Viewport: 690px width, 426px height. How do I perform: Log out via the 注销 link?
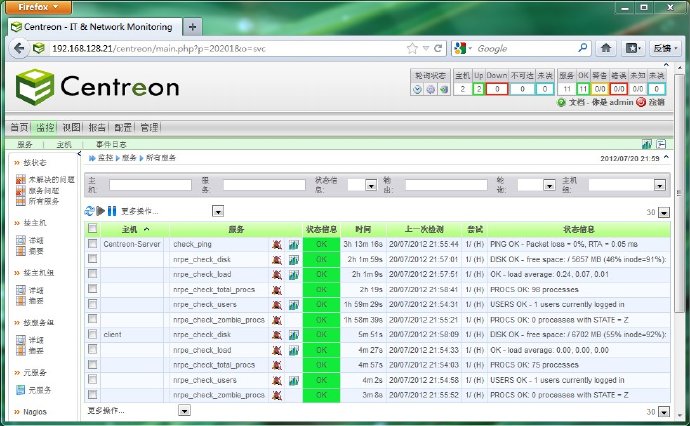coord(656,102)
